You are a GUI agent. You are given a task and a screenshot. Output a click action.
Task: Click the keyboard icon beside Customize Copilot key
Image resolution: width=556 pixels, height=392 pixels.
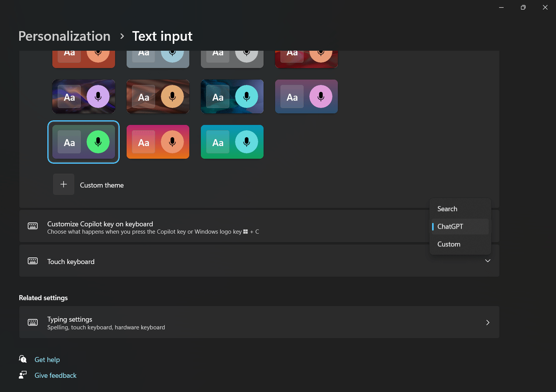click(x=33, y=226)
